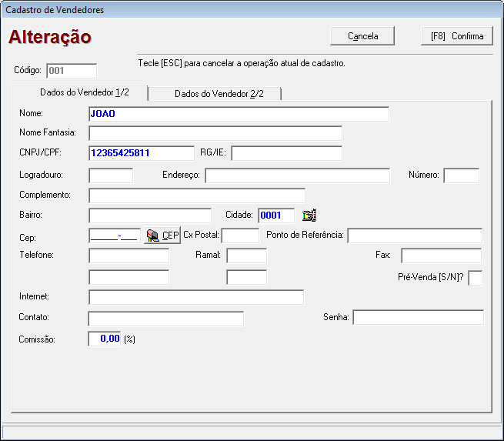Image resolution: width=504 pixels, height=441 pixels.
Task: Click the Nome field containing JOAO
Action: tap(239, 114)
